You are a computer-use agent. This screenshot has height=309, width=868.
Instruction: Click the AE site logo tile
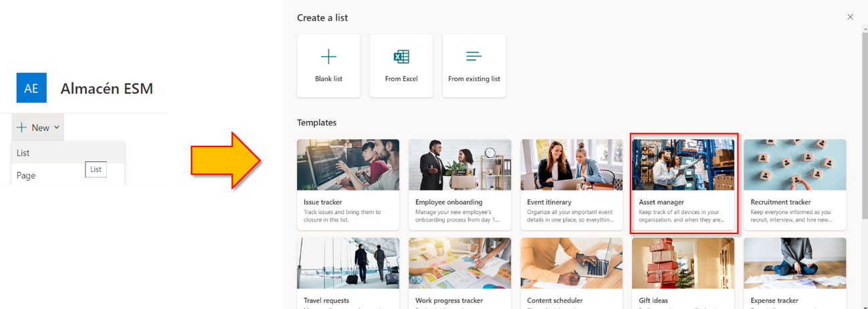click(31, 88)
